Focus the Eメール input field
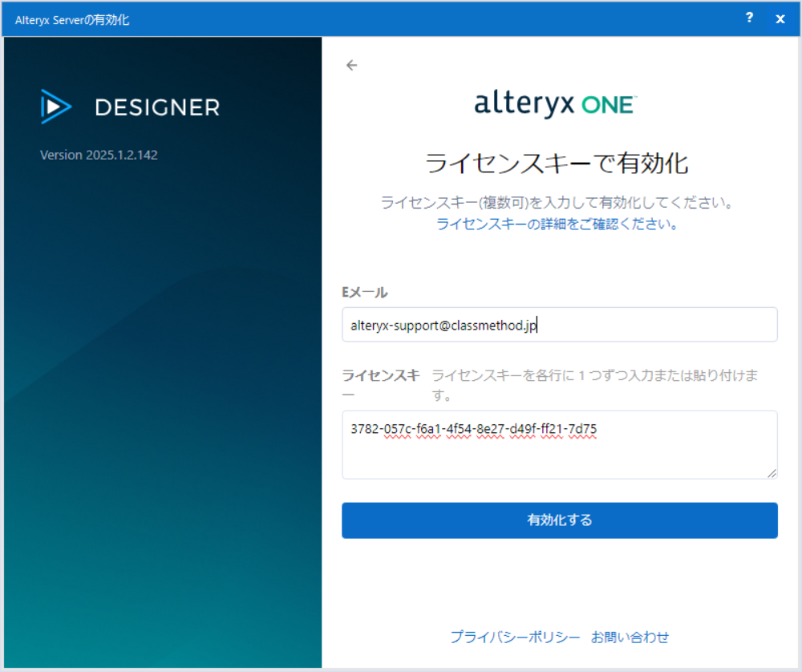 [559, 325]
